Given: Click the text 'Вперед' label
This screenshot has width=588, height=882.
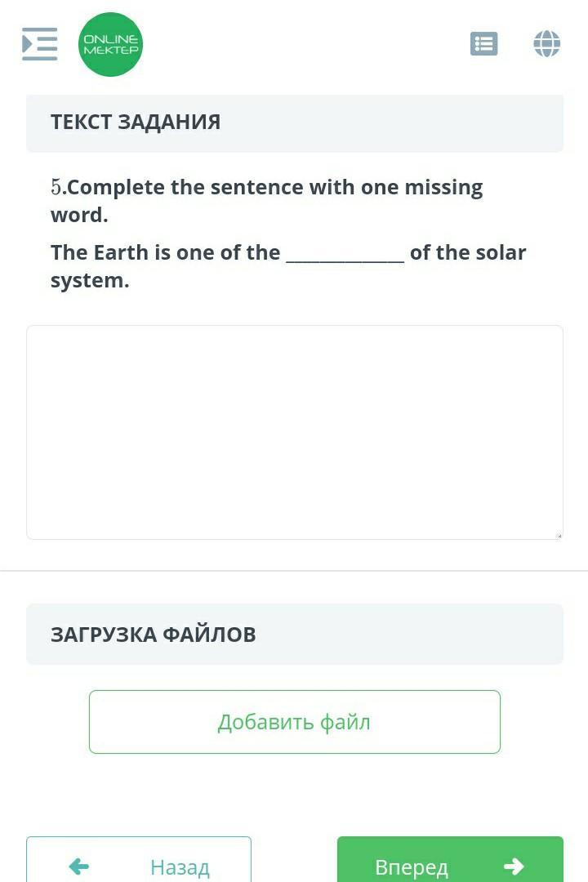Looking at the screenshot, I should (412, 867).
